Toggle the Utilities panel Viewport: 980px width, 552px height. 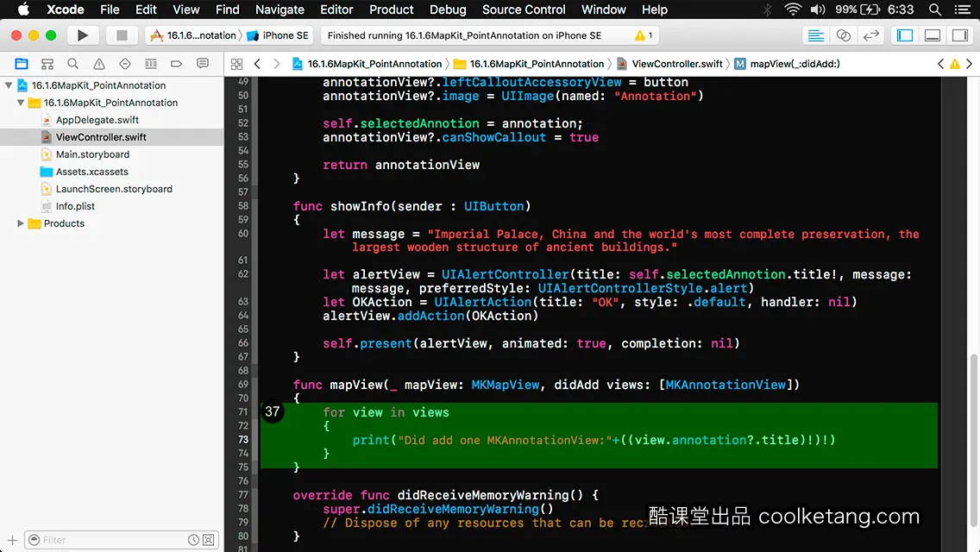[x=960, y=35]
